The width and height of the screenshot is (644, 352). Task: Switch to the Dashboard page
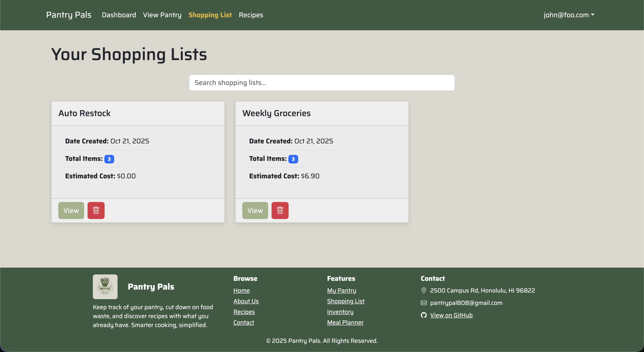coord(119,15)
